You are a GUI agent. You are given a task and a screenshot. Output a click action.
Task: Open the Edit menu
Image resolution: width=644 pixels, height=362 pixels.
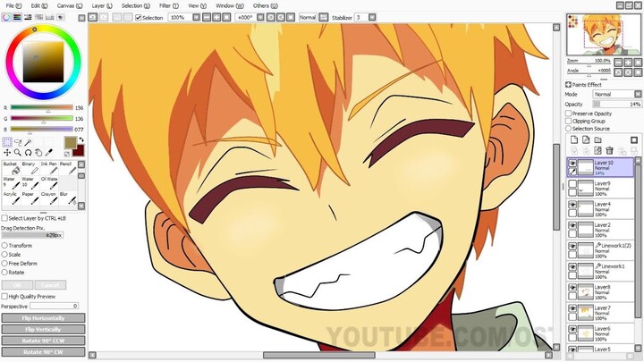click(39, 5)
